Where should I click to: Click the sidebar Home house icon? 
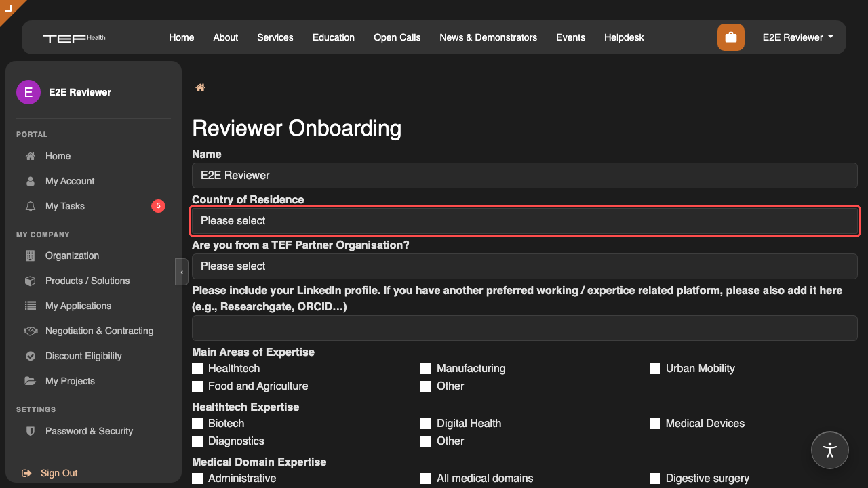click(30, 156)
